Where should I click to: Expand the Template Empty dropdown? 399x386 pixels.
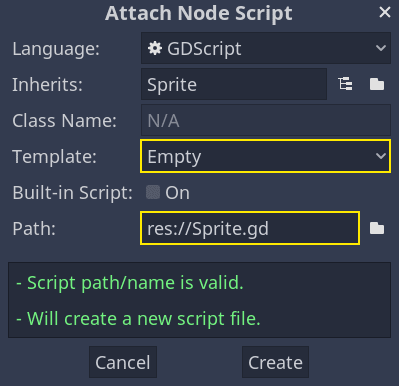click(265, 156)
